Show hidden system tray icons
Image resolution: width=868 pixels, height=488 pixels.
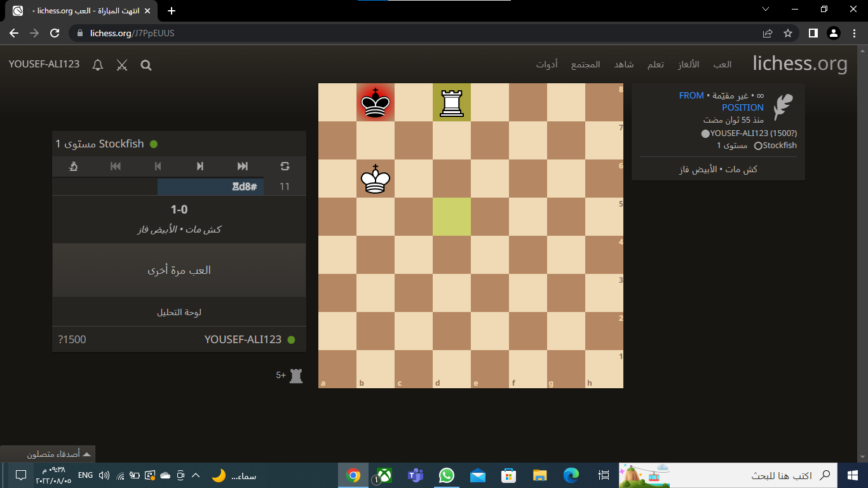196,475
